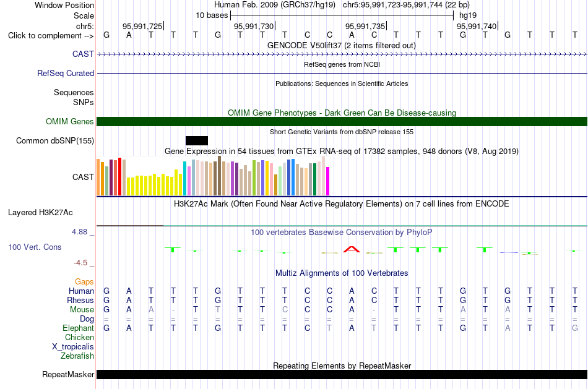This screenshot has width=588, height=389.
Task: Open the 100 Vert. Cons label
Action: click(x=35, y=247)
